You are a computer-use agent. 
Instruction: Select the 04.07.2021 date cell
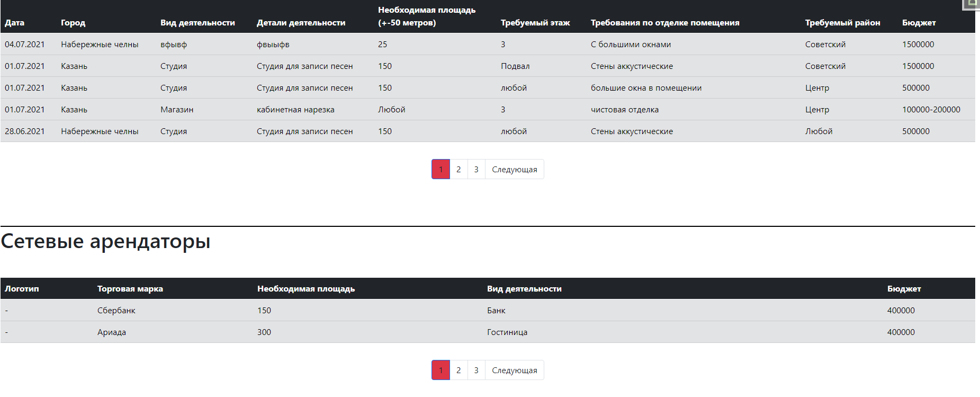pos(25,45)
